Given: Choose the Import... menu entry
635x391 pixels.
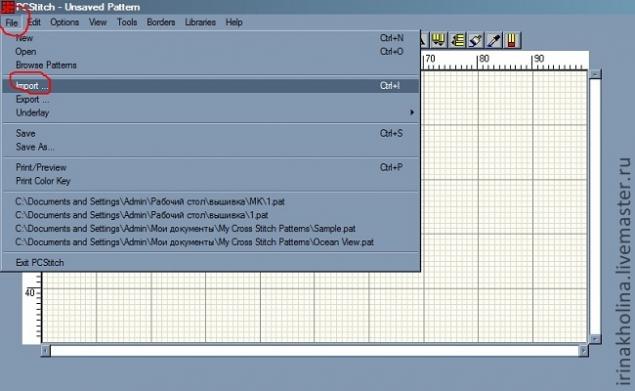Looking at the screenshot, I should 211,86.
